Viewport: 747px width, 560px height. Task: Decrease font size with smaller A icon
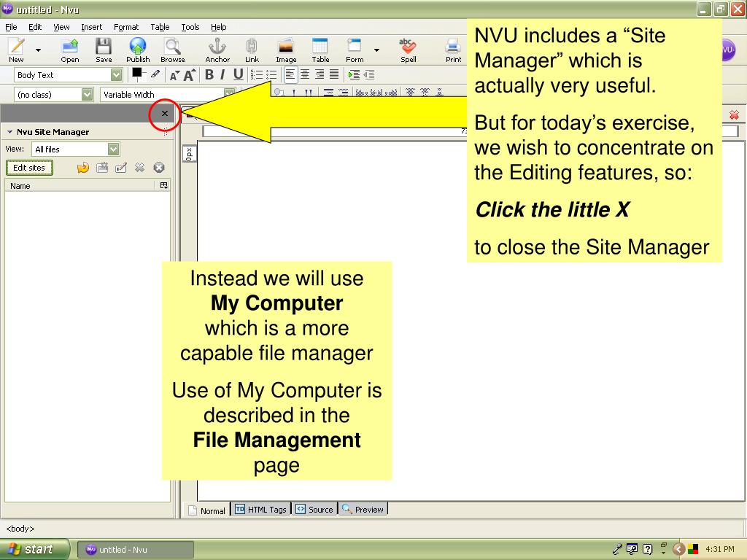point(174,75)
